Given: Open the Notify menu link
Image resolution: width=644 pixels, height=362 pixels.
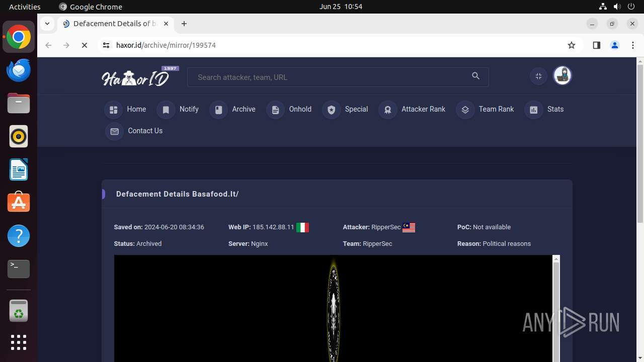Looking at the screenshot, I should pyautogui.click(x=189, y=109).
